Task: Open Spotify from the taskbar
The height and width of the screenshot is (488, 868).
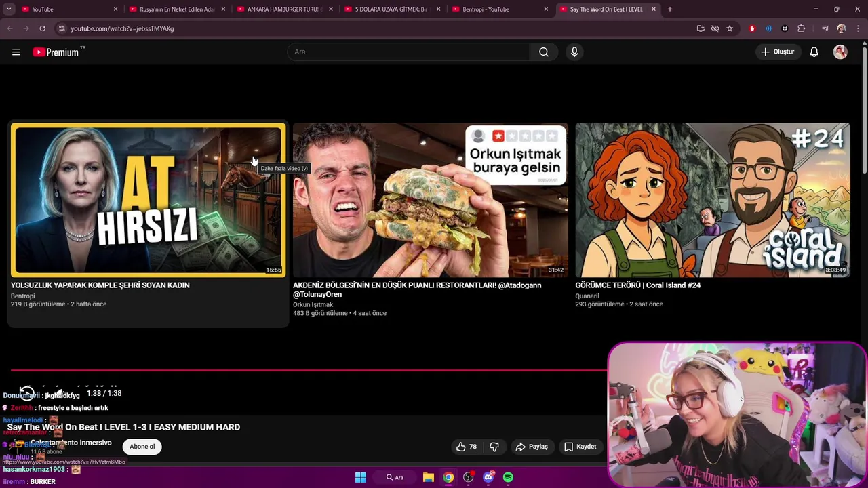Action: point(508,477)
